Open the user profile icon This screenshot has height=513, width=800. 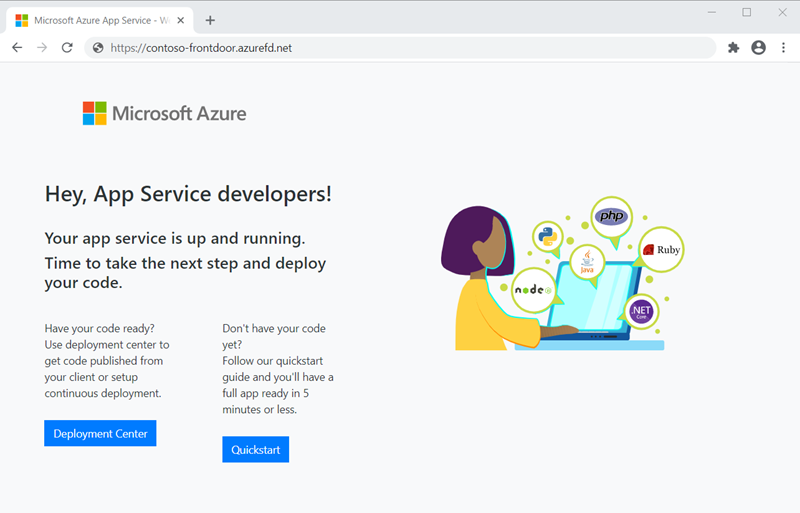click(759, 47)
